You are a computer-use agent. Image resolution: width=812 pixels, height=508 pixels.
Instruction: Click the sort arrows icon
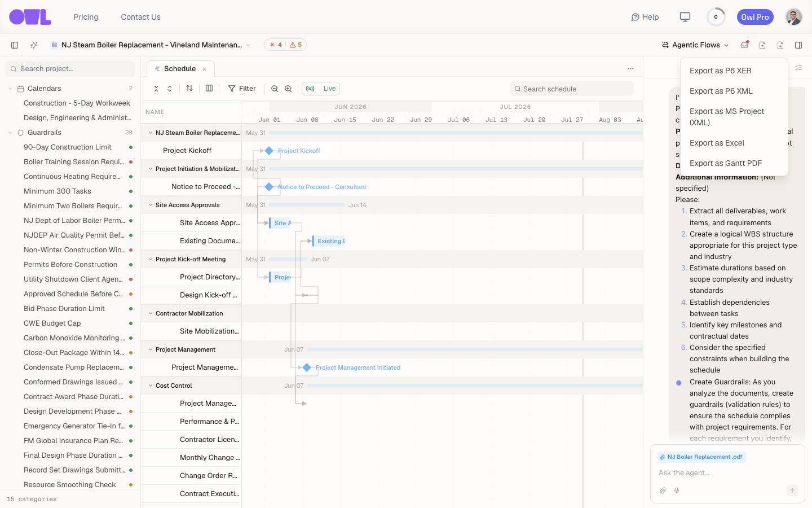pos(189,88)
